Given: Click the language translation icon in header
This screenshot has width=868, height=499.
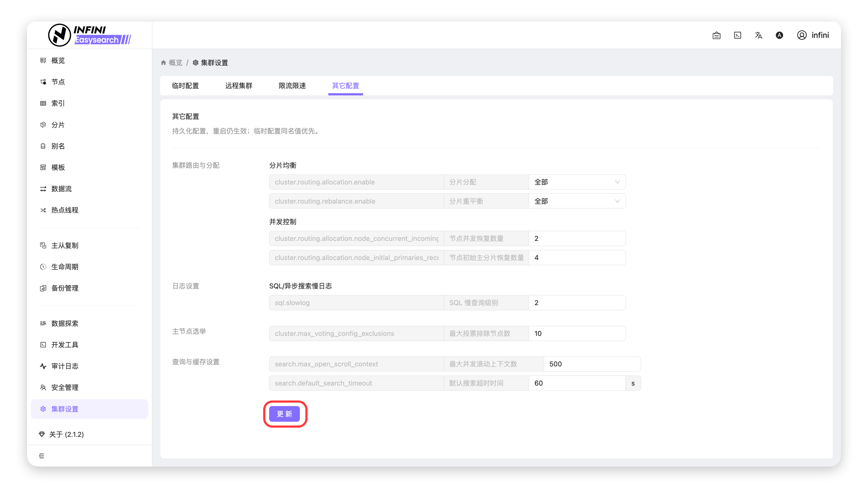Looking at the screenshot, I should (758, 35).
